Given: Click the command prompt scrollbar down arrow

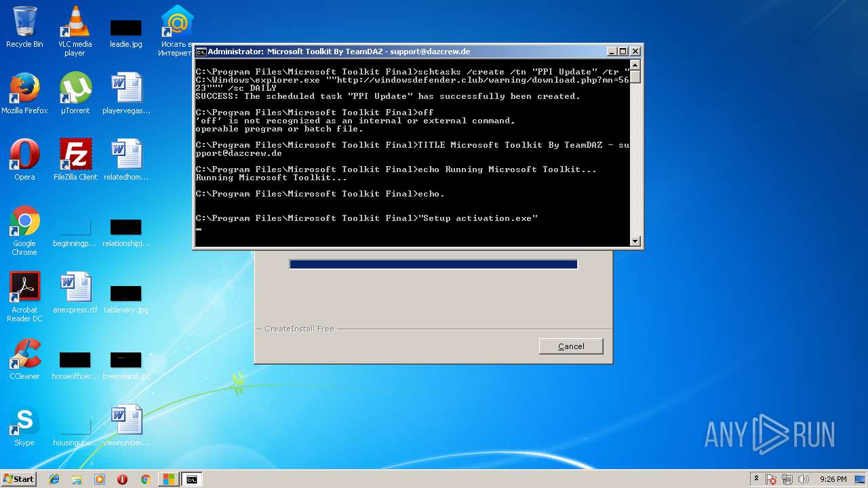Looking at the screenshot, I should (x=635, y=241).
